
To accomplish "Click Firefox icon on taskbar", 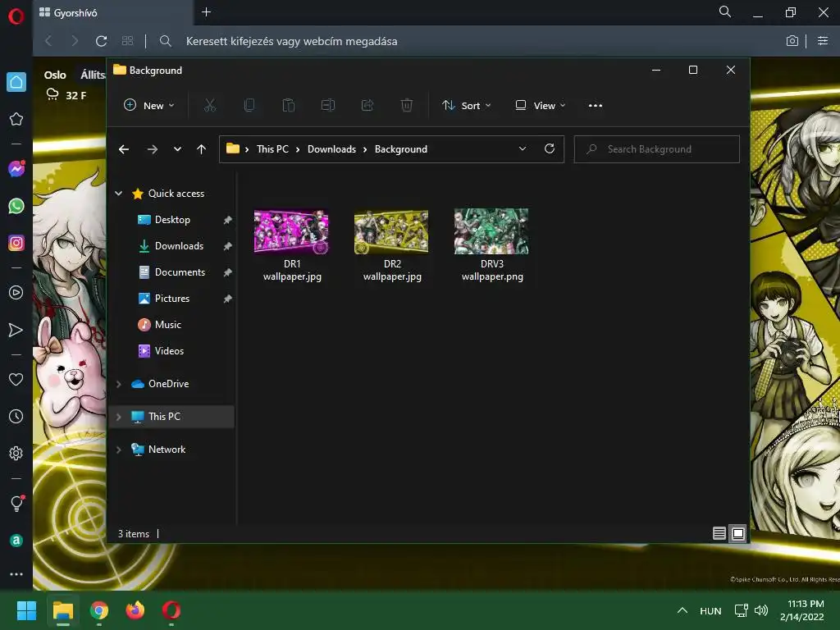I will [135, 610].
